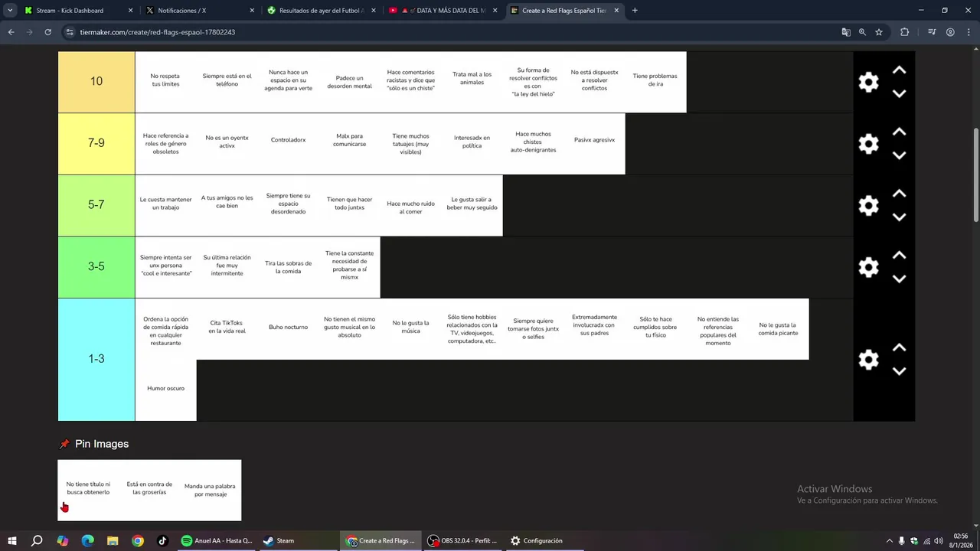Select the cyan 1-3 tier label
The width and height of the screenshot is (980, 551).
96,360
